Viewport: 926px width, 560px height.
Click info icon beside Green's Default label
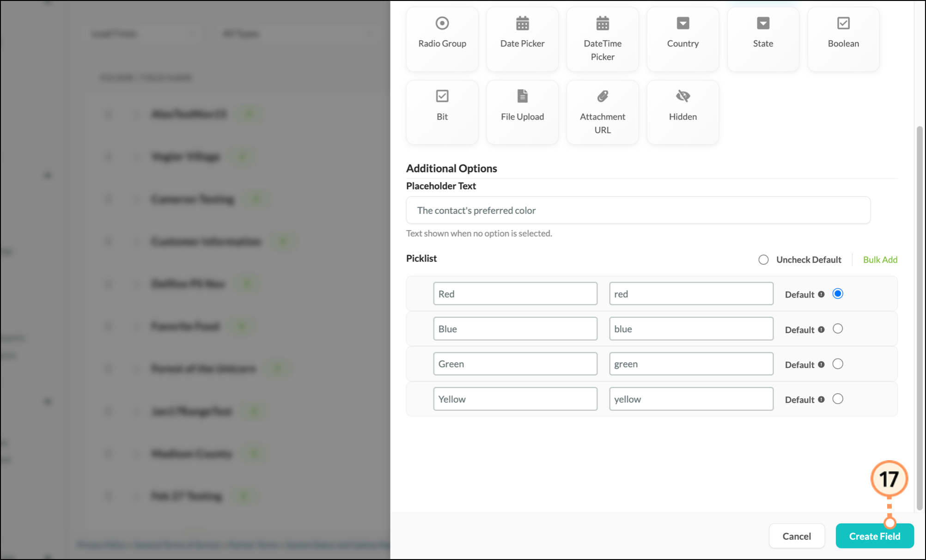(821, 365)
